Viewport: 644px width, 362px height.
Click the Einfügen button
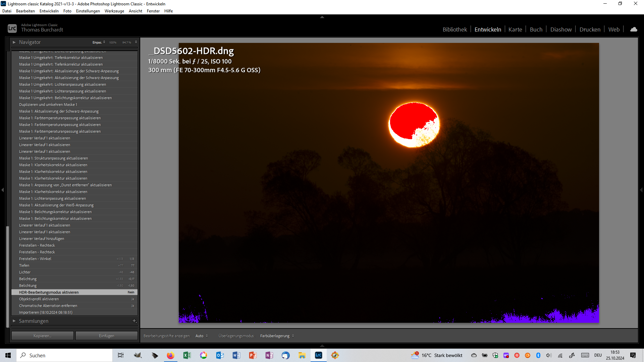click(x=106, y=336)
